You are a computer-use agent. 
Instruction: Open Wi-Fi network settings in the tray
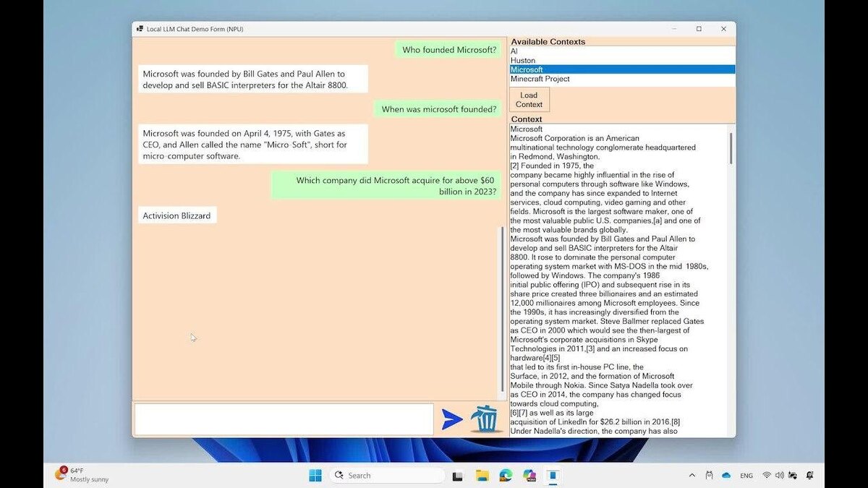767,475
